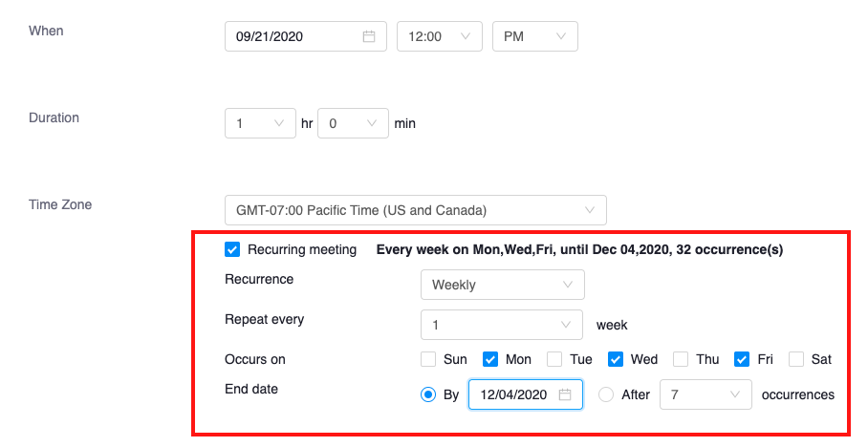Expand the duration minutes dropdown
This screenshot has width=868, height=447.
(353, 123)
